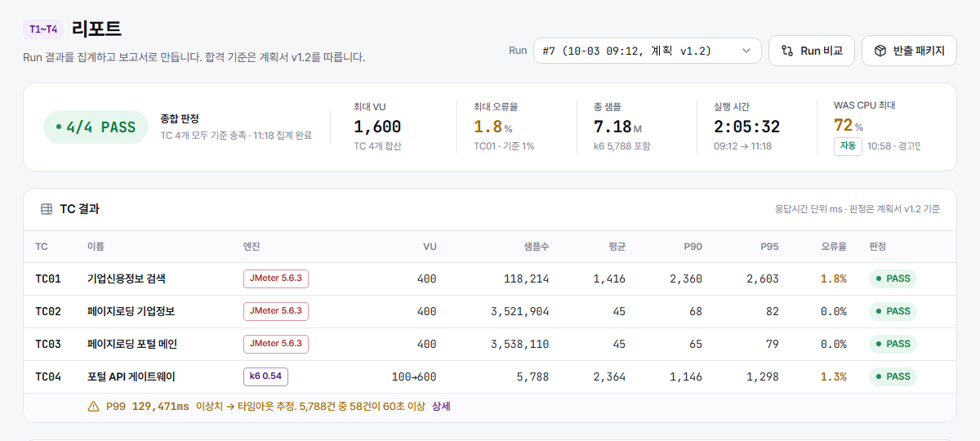Open the Run selector dropdown

coord(647,51)
